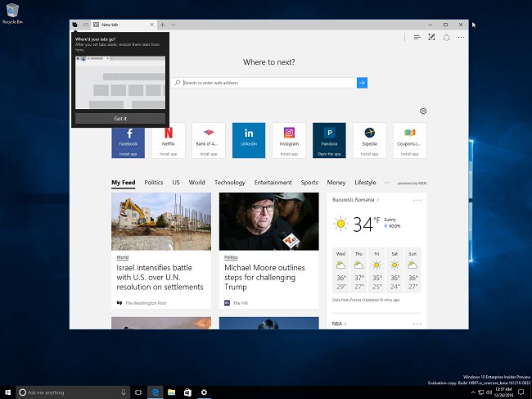Open the Action Center notification icon
Viewport: 532px width, 399px height.
521,392
